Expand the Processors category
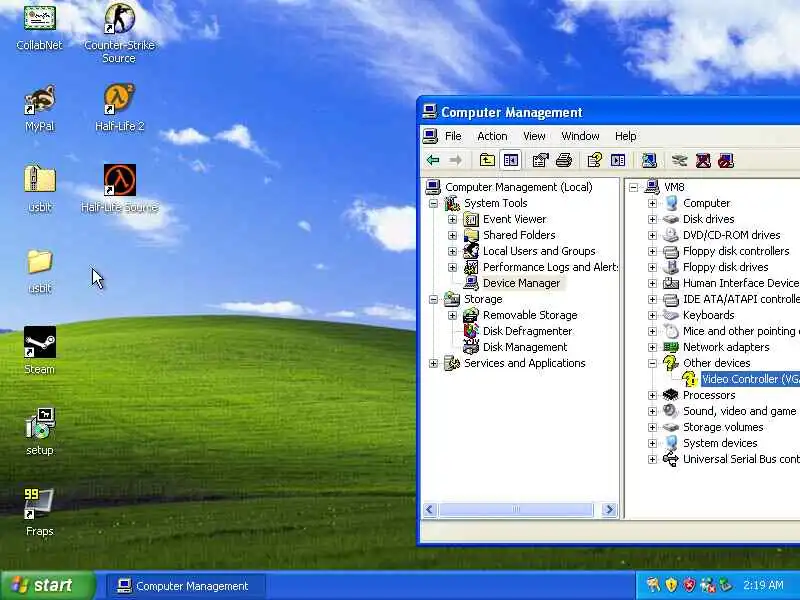800x600 pixels. (x=652, y=395)
